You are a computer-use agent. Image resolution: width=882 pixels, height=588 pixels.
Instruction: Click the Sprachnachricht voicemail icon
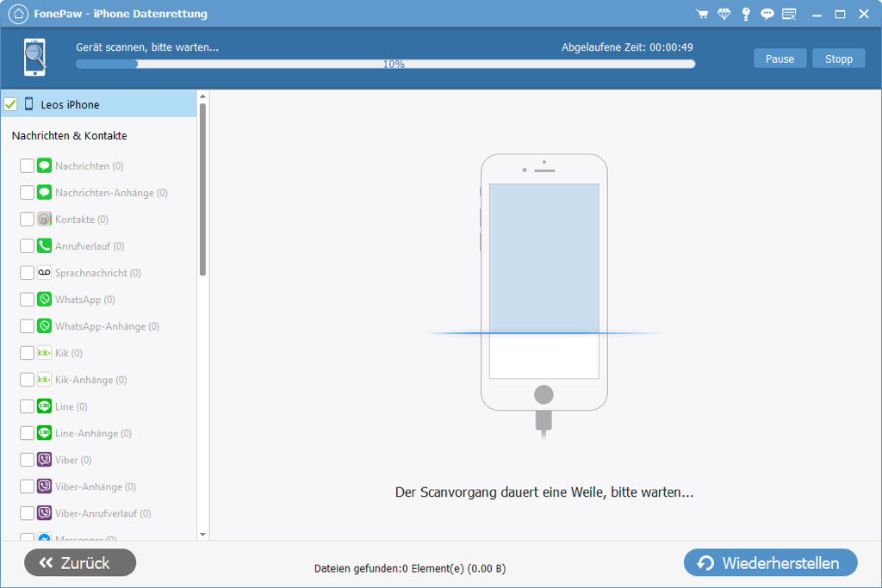click(x=45, y=273)
